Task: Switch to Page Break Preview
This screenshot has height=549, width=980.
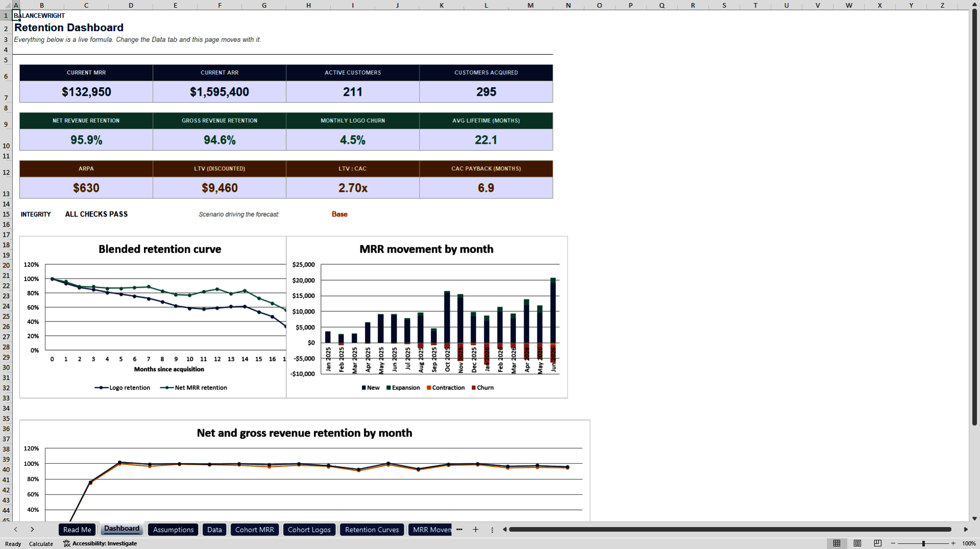Action: pos(878,543)
